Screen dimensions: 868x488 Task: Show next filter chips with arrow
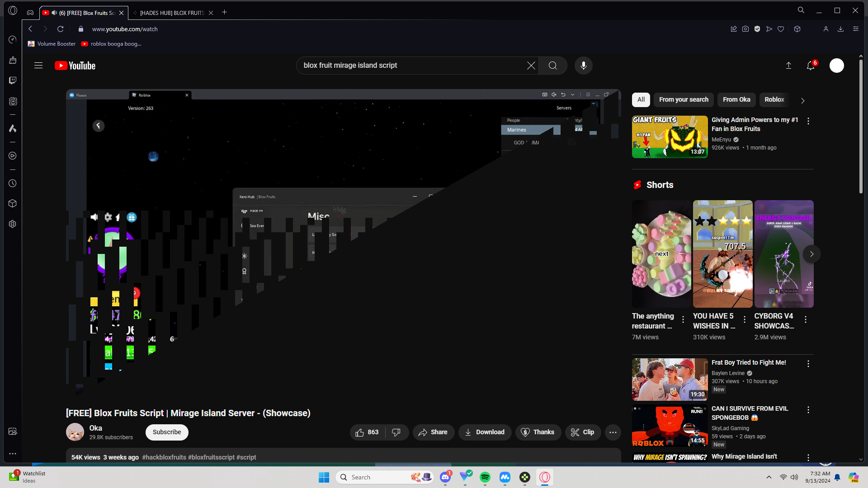[803, 101]
